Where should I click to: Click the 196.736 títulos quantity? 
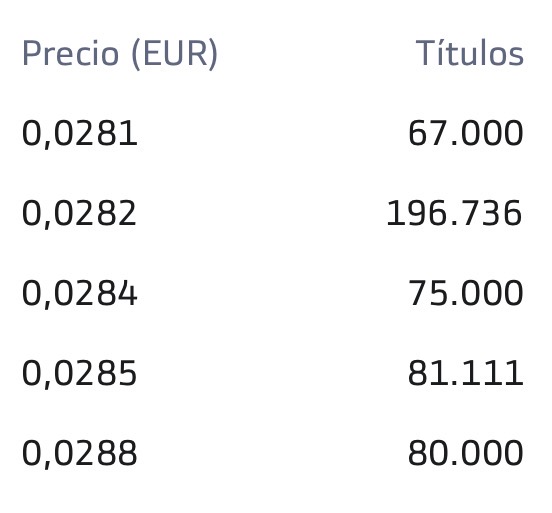tap(454, 213)
